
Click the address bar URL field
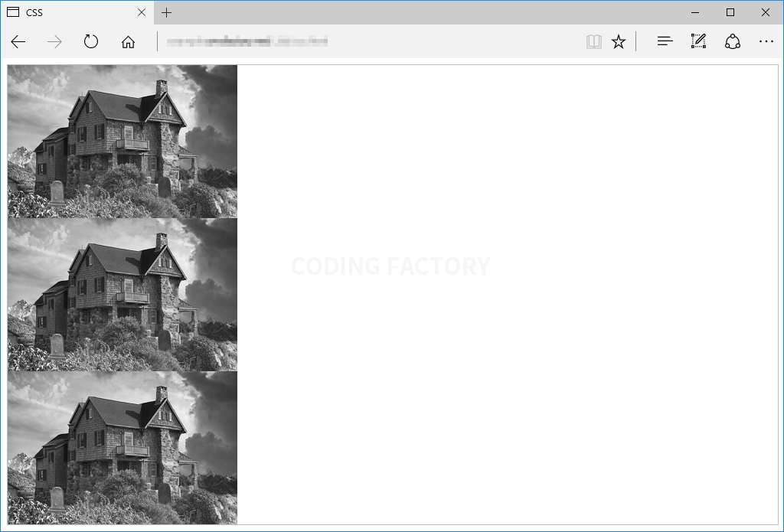click(370, 41)
